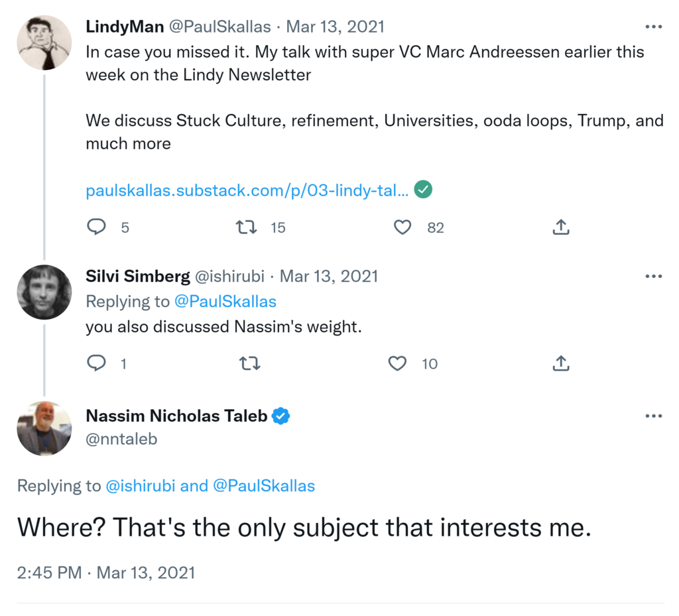
Task: Retweet Silvi Simberg's reply
Action: tap(249, 363)
